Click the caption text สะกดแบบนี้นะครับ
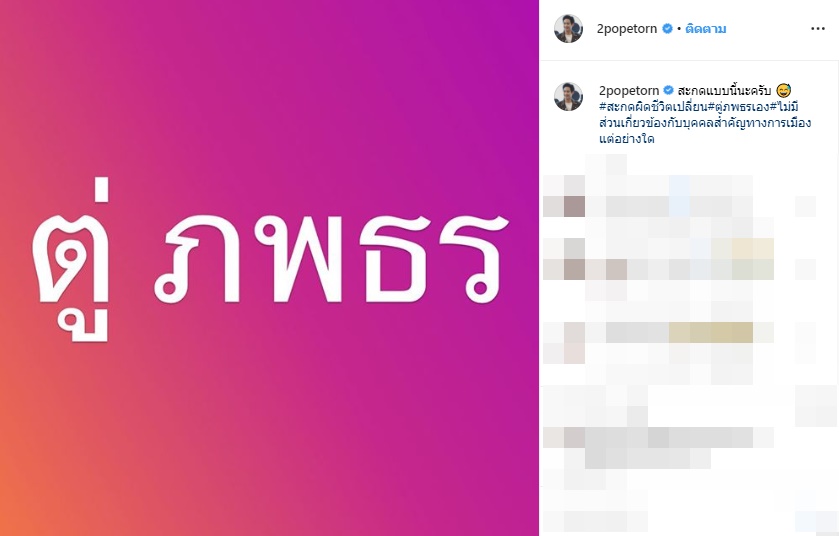This screenshot has width=839, height=536. (x=724, y=90)
